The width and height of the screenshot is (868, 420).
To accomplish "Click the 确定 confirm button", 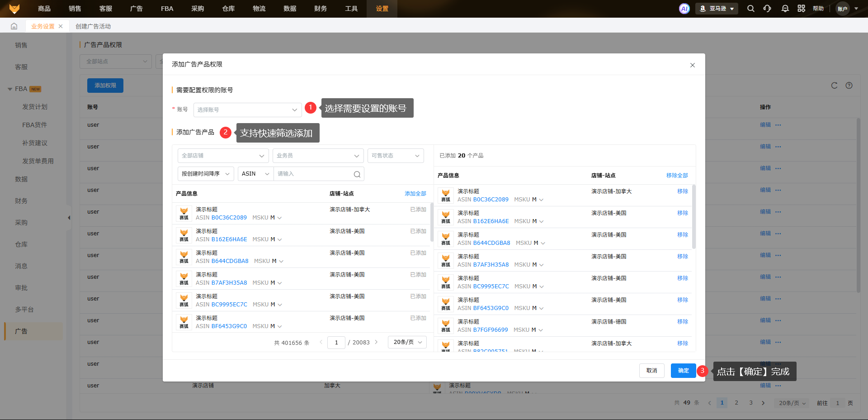I will (683, 371).
